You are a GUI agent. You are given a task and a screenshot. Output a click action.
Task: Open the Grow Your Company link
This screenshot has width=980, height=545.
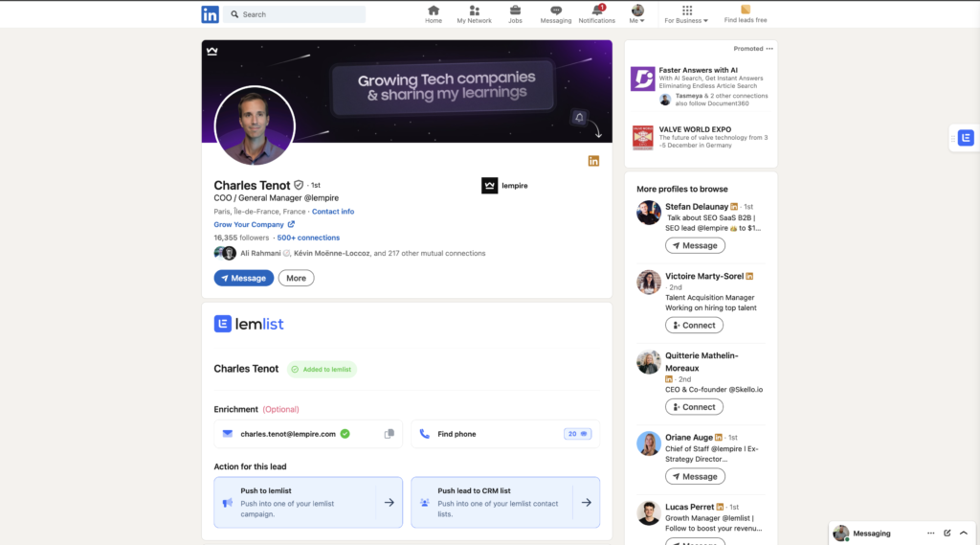255,225
